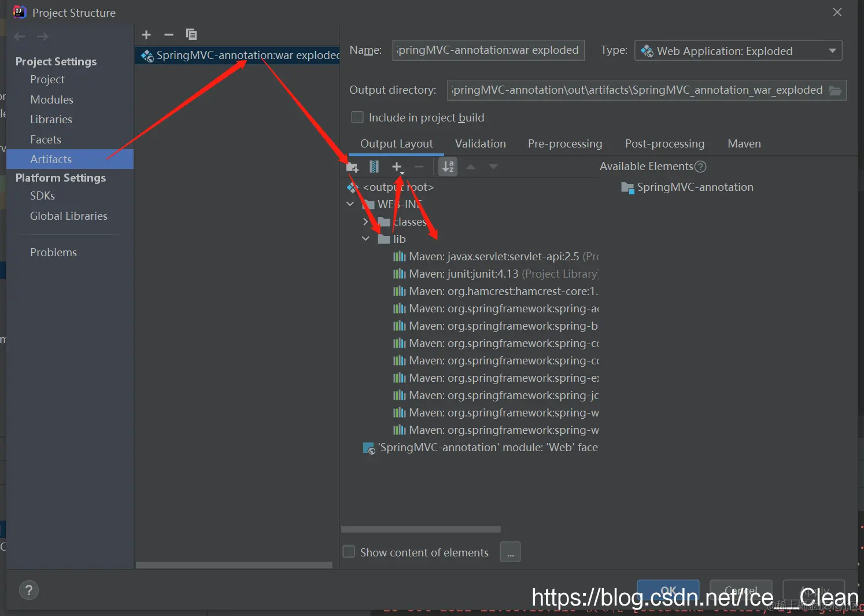
Task: Navigate back with left arrow
Action: [20, 36]
